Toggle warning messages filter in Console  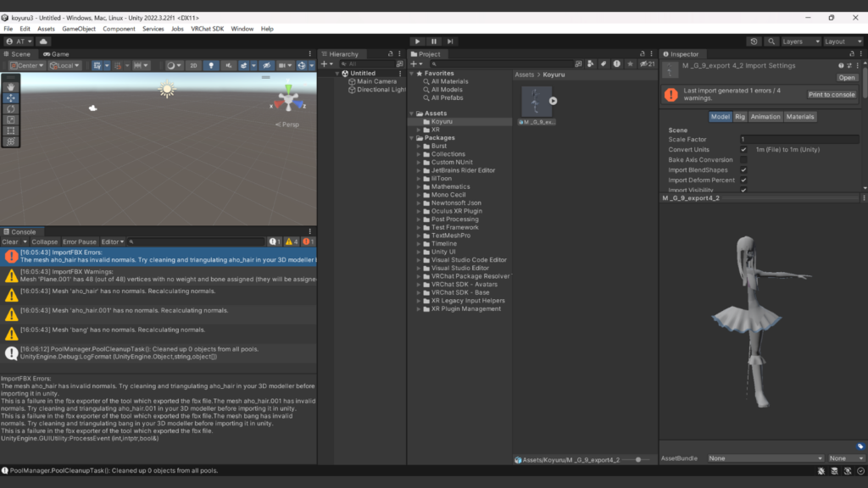(x=291, y=242)
